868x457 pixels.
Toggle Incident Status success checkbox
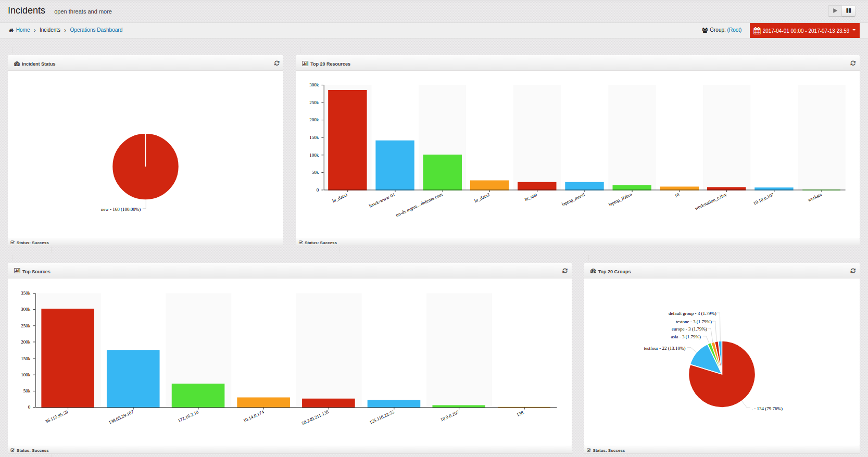click(12, 243)
